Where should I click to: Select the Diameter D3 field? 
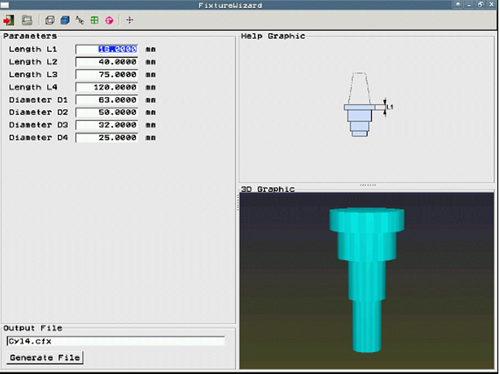107,125
